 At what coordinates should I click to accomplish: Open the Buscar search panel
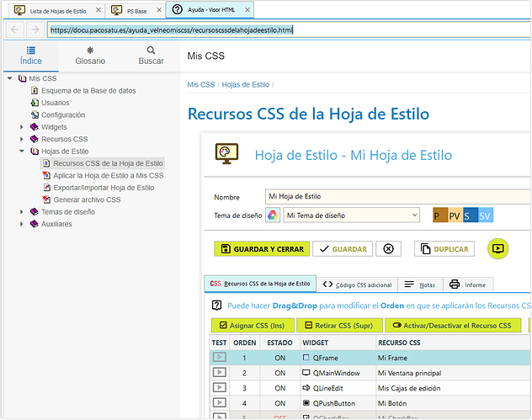151,56
